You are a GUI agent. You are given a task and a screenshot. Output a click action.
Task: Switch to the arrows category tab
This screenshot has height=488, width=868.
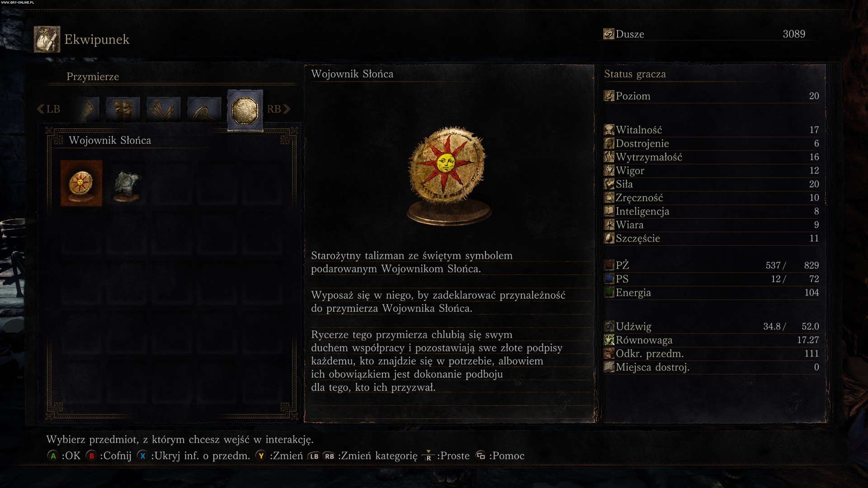pos(164,109)
